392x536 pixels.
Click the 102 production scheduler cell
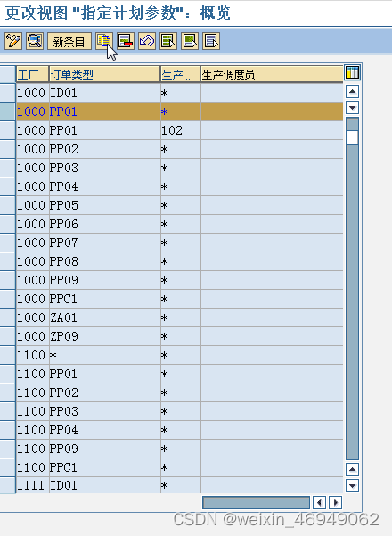[180, 130]
